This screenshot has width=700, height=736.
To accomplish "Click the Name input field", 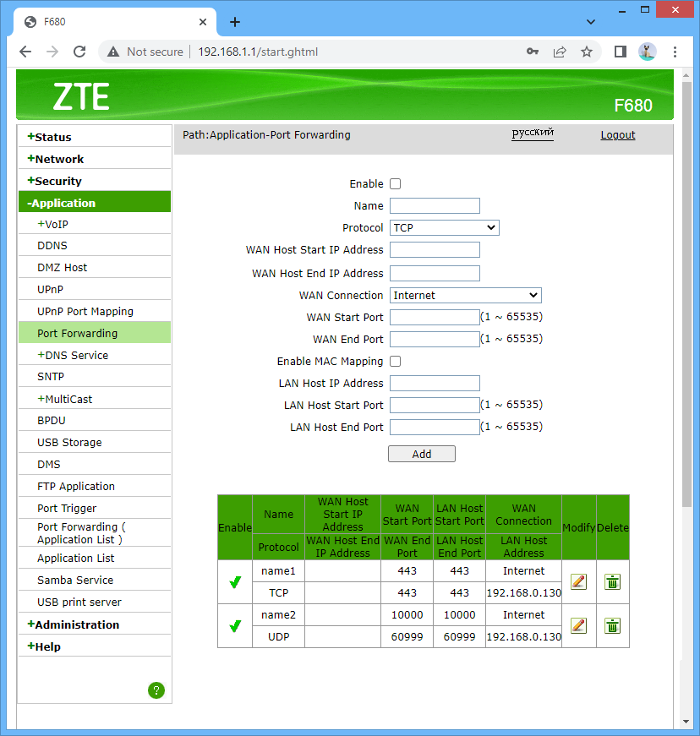I will coord(435,205).
